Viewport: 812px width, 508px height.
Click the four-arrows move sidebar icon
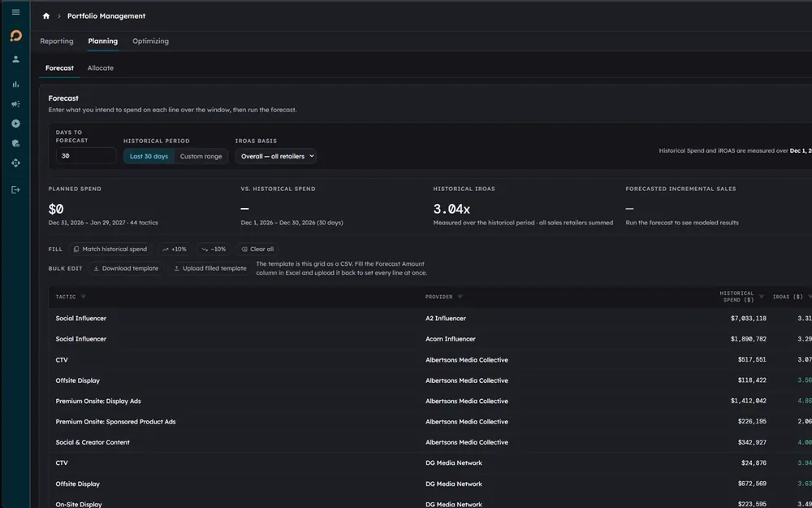[15, 163]
